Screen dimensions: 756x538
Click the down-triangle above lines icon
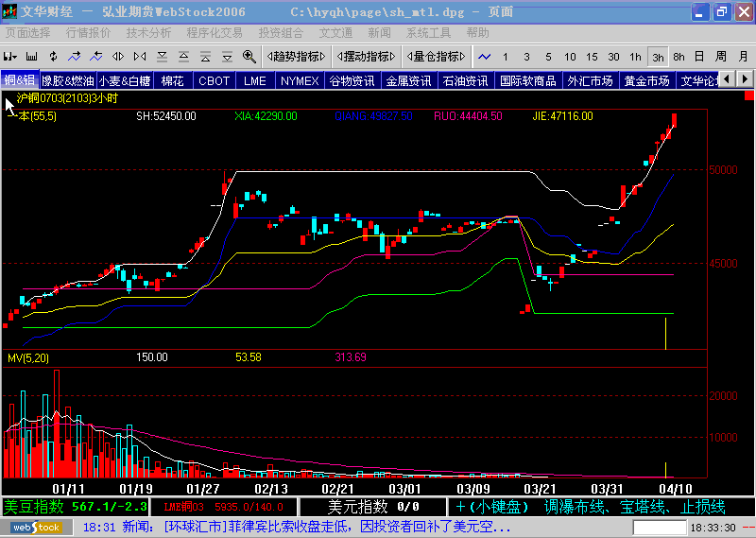coord(162,57)
